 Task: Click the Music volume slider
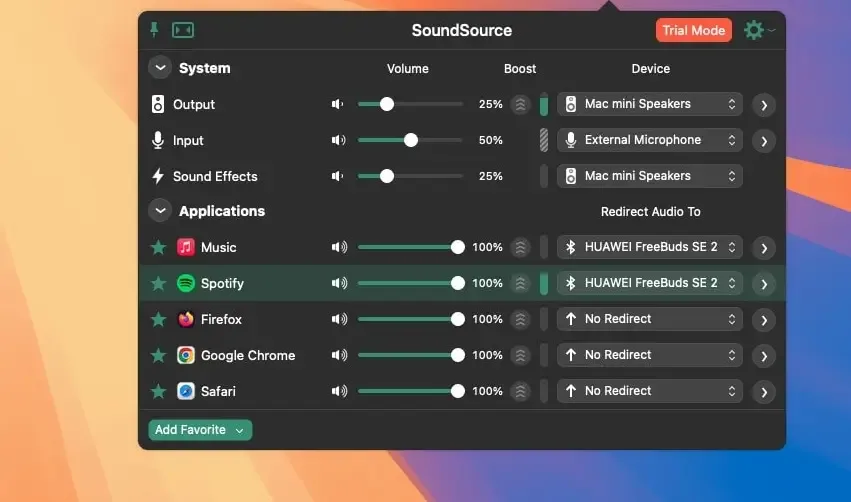tap(411, 247)
